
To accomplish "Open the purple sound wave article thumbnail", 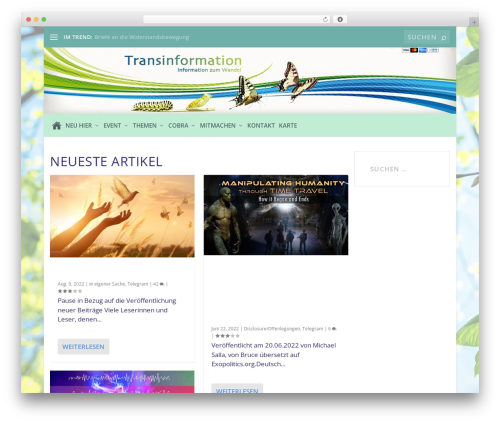I will point(122,382).
